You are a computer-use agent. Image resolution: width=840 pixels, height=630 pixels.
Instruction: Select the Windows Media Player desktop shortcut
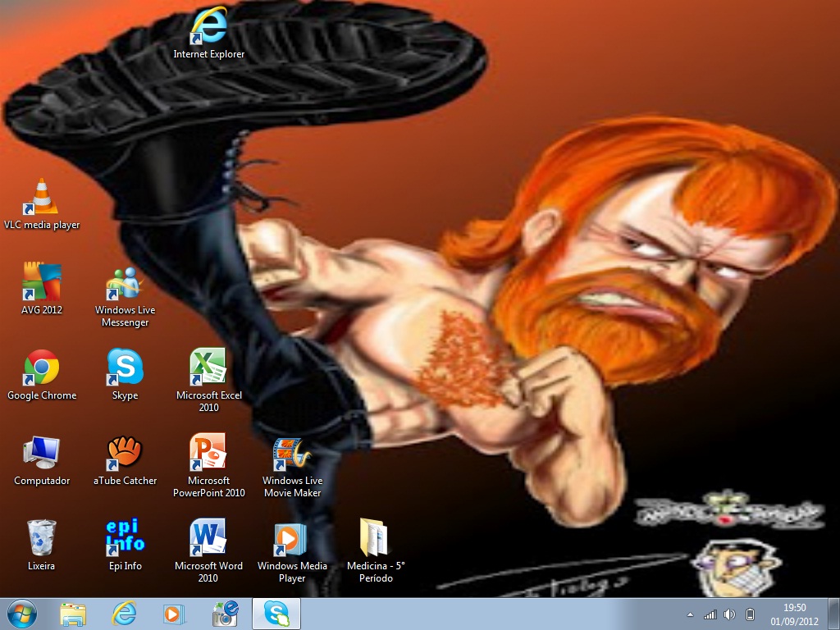click(293, 553)
